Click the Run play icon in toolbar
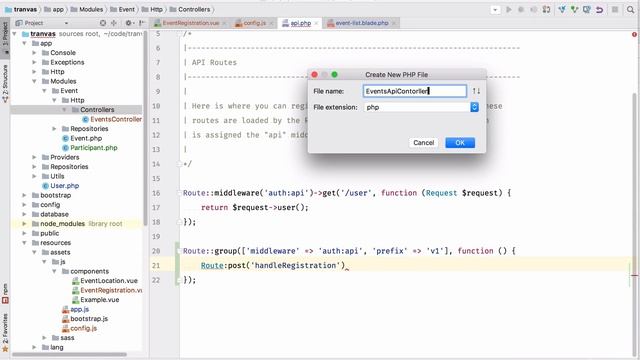The height and width of the screenshot is (360, 640). tap(509, 9)
